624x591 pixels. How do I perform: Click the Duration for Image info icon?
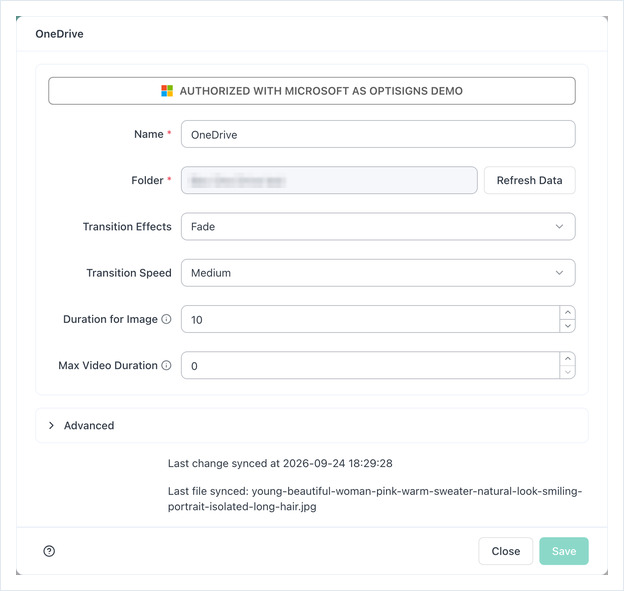166,319
